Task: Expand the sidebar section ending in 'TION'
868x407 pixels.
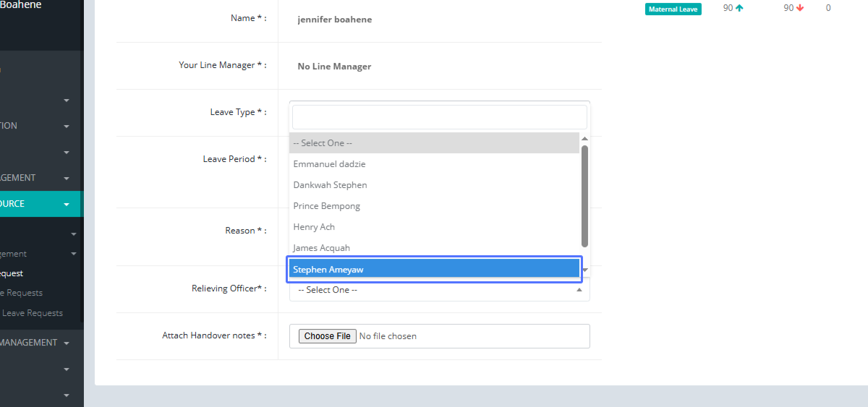Action: (x=67, y=127)
